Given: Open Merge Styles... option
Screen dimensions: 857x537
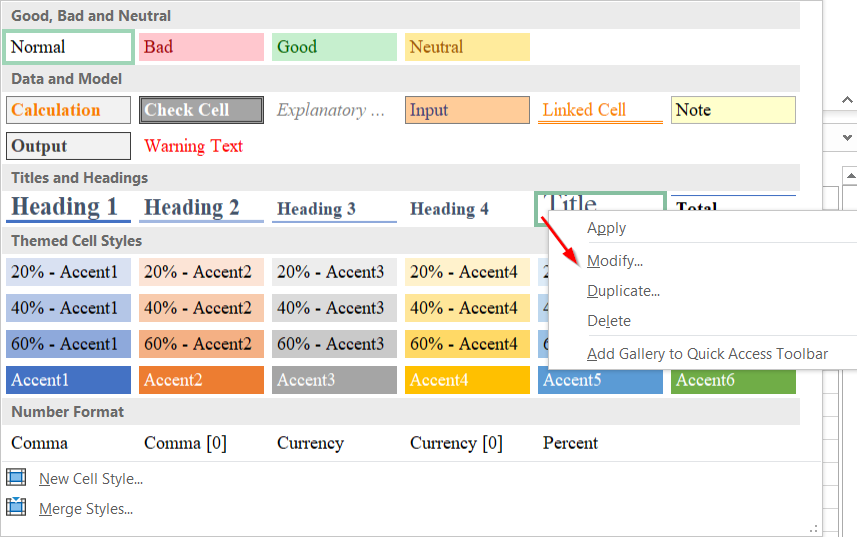Looking at the screenshot, I should [x=86, y=509].
